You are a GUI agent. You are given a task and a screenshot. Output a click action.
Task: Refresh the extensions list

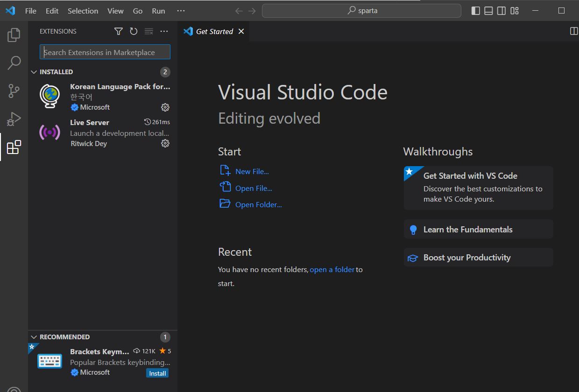click(x=134, y=31)
